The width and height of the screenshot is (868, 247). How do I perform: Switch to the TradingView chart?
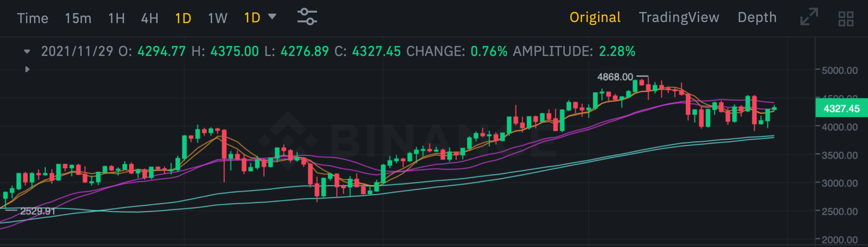pyautogui.click(x=679, y=17)
